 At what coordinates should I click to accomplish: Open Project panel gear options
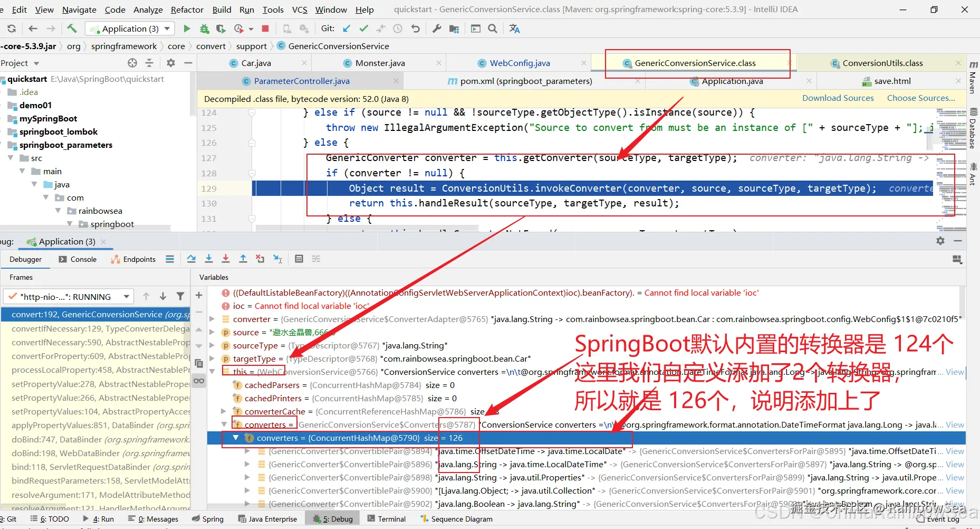click(x=170, y=63)
